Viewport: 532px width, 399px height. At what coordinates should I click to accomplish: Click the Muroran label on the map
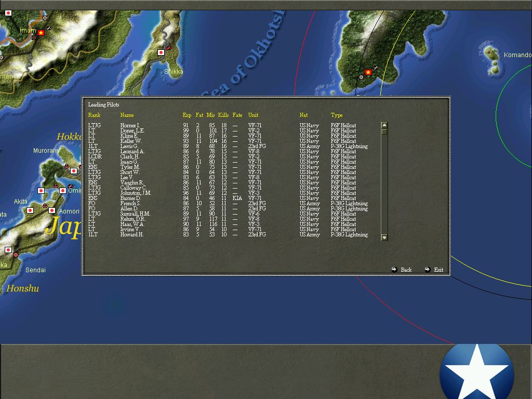tap(46, 150)
